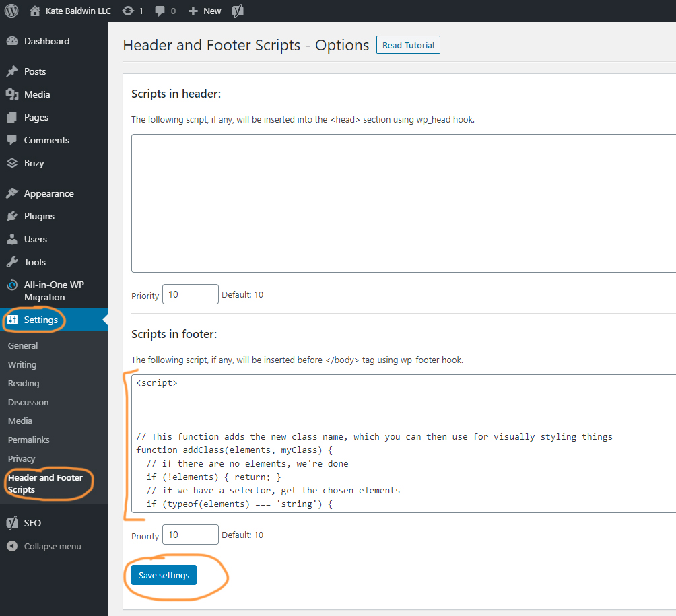Open the Brizy menu label
This screenshot has height=616, width=676.
point(34,163)
